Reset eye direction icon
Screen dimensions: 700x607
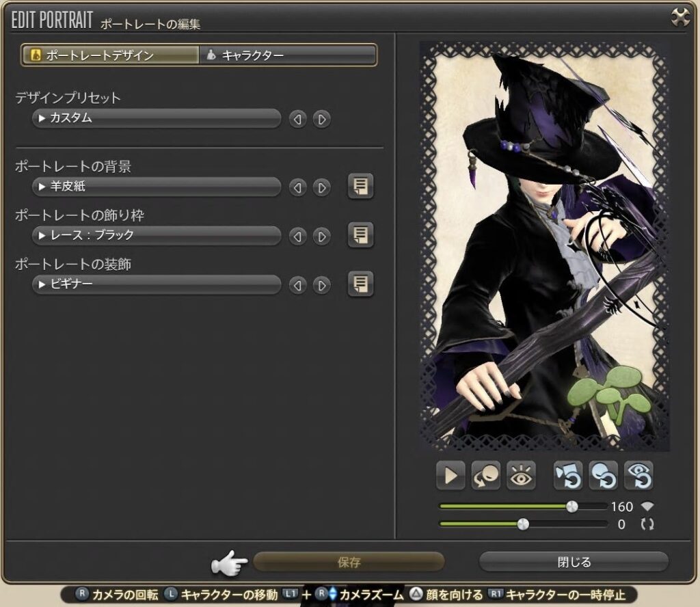coord(638,476)
